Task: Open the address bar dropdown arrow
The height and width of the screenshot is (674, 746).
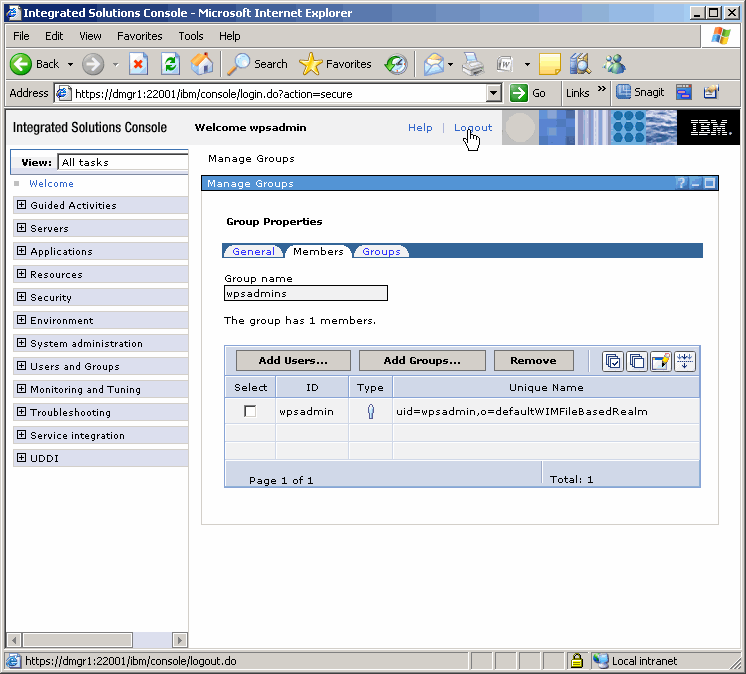Action: (493, 93)
